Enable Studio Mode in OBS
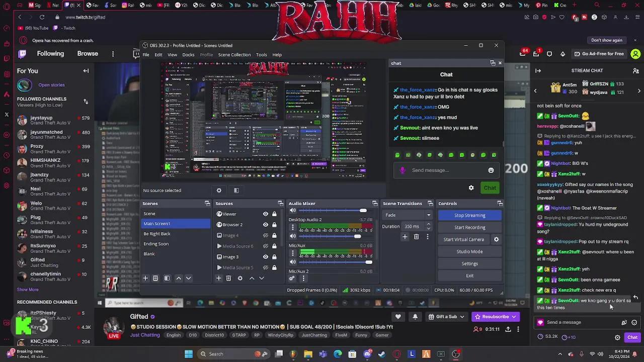Image resolution: width=644 pixels, height=362 pixels. point(470,251)
